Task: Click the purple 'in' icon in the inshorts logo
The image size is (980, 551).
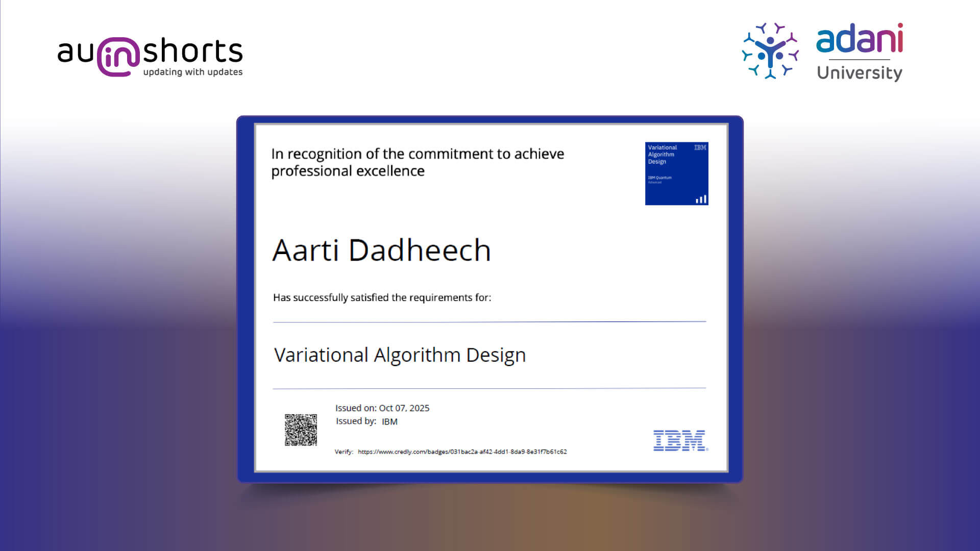Action: tap(118, 57)
